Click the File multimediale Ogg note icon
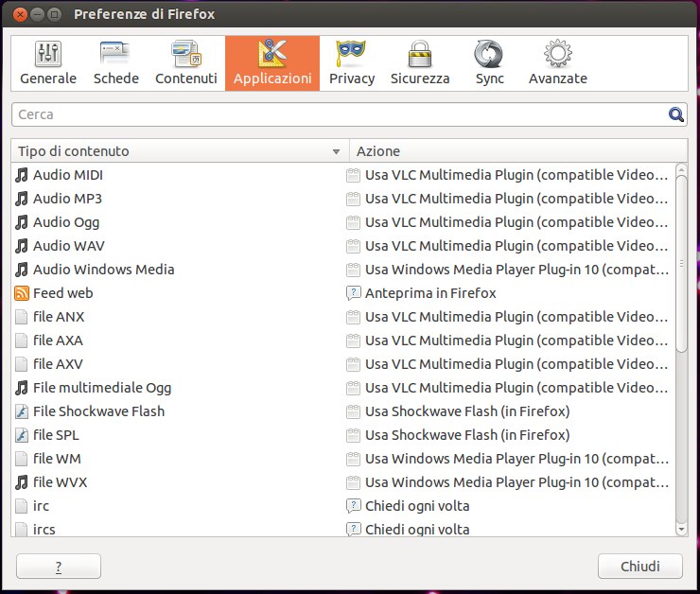 (x=22, y=388)
